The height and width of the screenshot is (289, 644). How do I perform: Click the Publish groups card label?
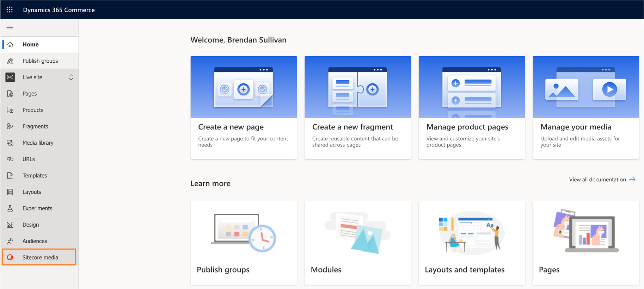click(223, 270)
